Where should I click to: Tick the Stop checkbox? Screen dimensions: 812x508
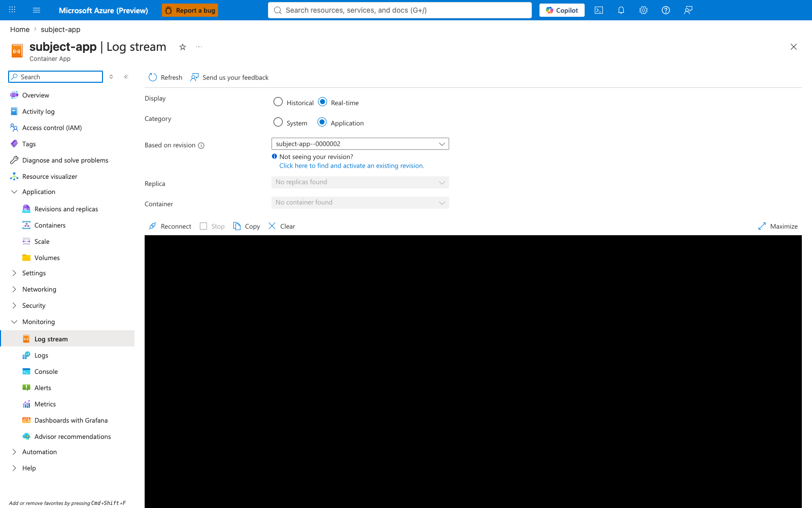click(204, 226)
